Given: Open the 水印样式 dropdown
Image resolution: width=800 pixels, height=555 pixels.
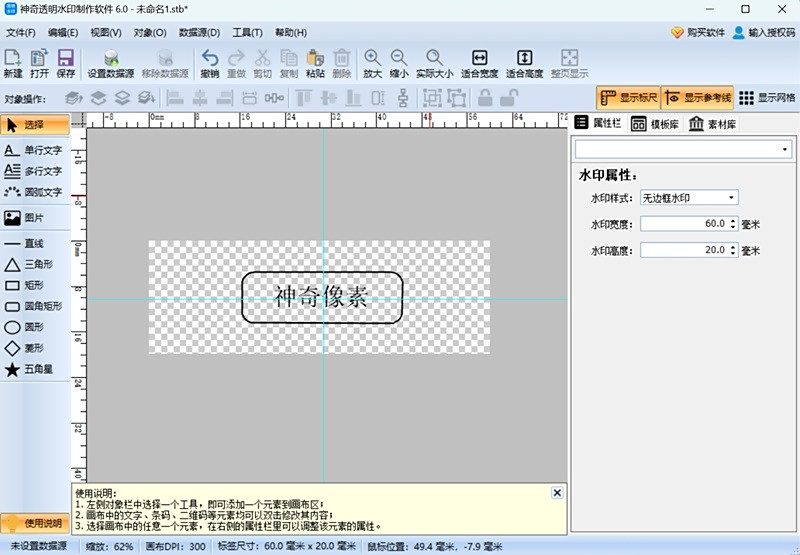Looking at the screenshot, I should [689, 198].
